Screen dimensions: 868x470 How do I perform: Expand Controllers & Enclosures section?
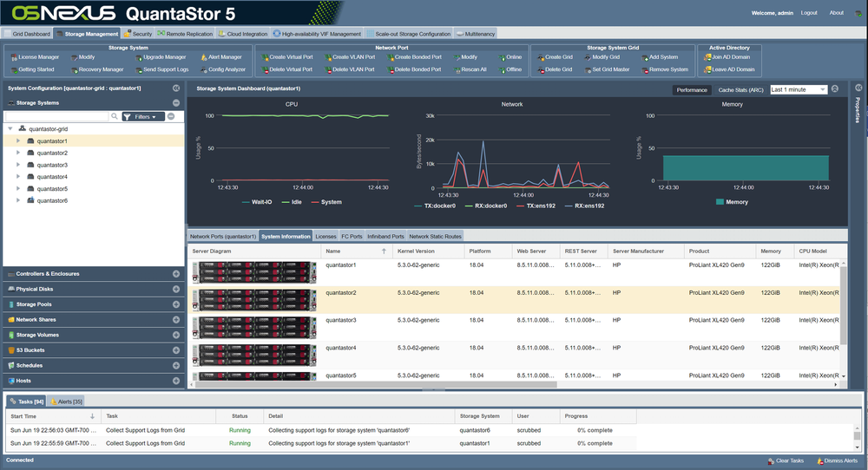[x=176, y=274]
